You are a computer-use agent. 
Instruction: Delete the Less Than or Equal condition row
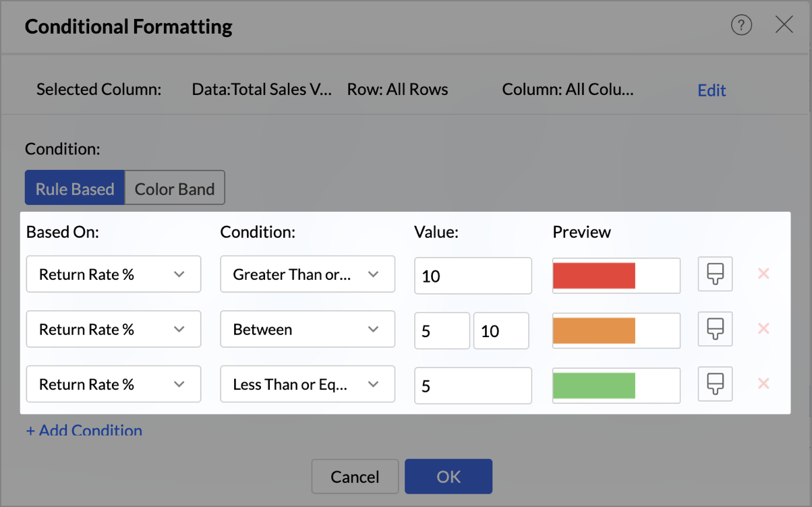[763, 384]
